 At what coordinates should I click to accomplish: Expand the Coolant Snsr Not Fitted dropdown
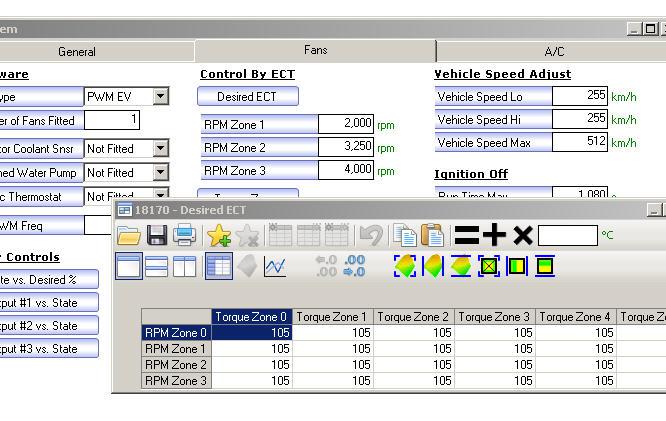(160, 148)
